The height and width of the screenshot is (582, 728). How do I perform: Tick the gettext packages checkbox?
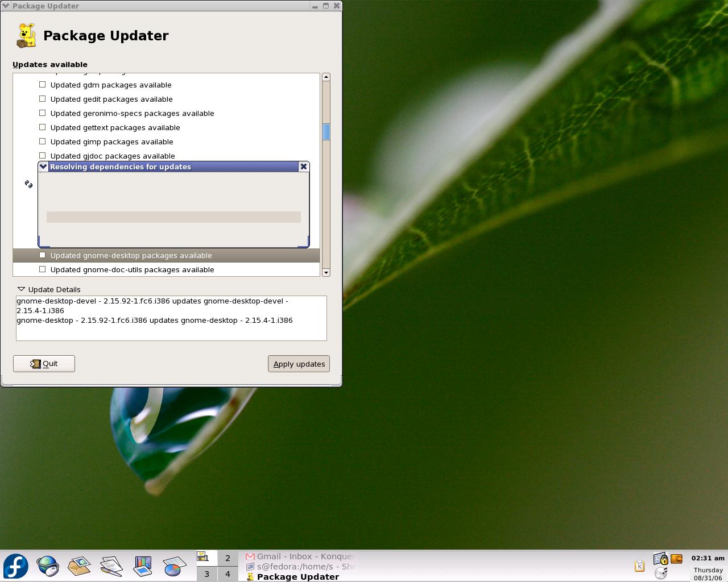pos(42,127)
